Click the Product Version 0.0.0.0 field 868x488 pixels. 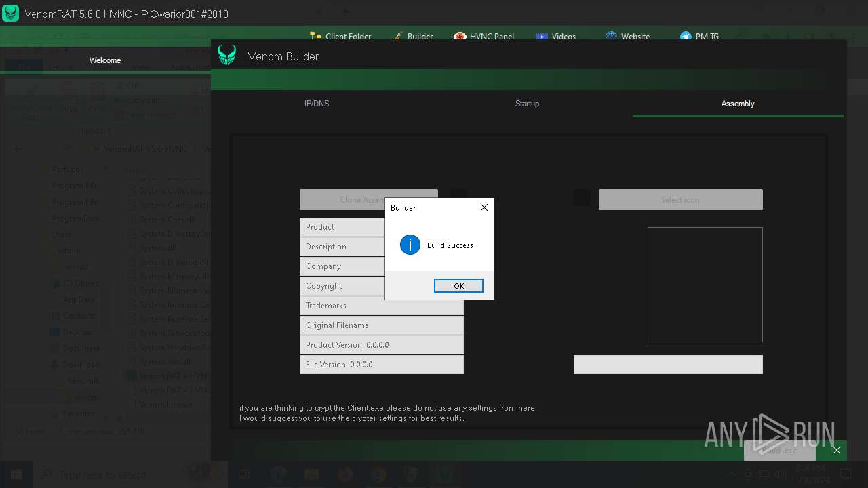point(382,345)
